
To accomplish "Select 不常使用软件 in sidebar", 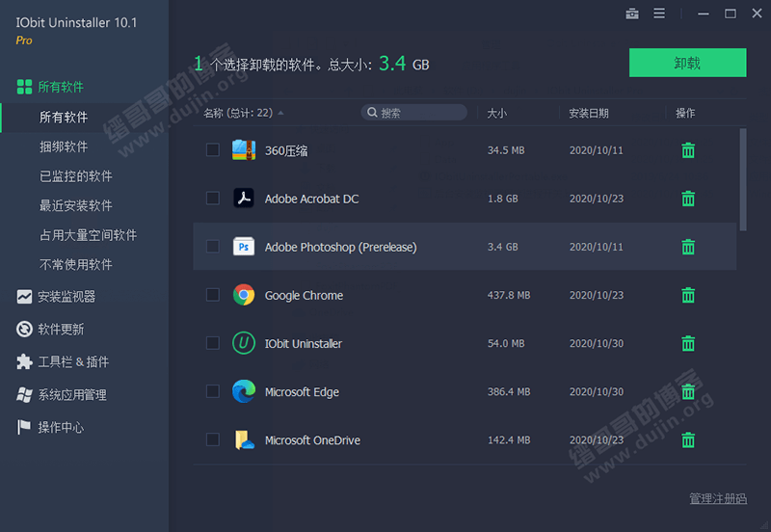I will pos(76,264).
